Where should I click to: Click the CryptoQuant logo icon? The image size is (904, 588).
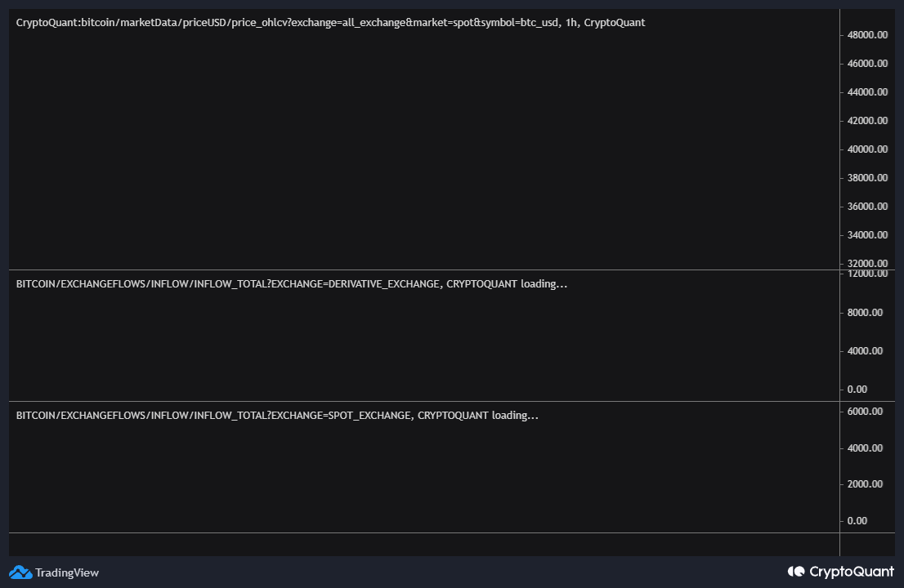pos(796,572)
